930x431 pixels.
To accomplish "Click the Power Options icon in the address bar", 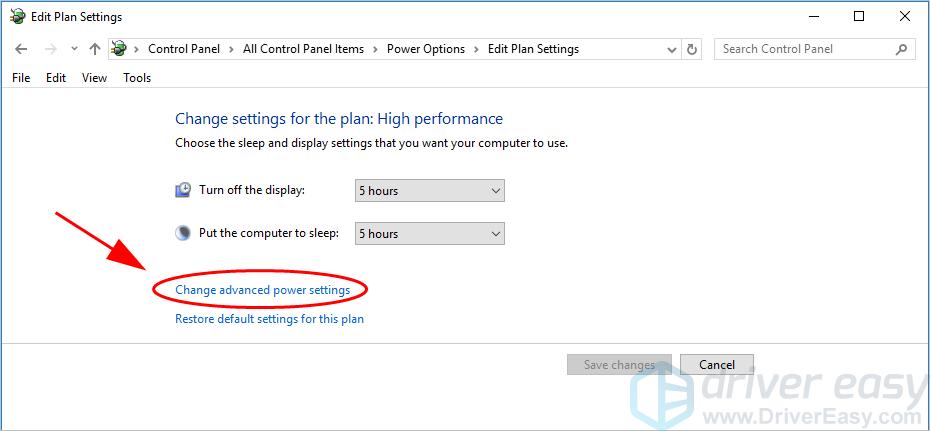I will (x=120, y=49).
